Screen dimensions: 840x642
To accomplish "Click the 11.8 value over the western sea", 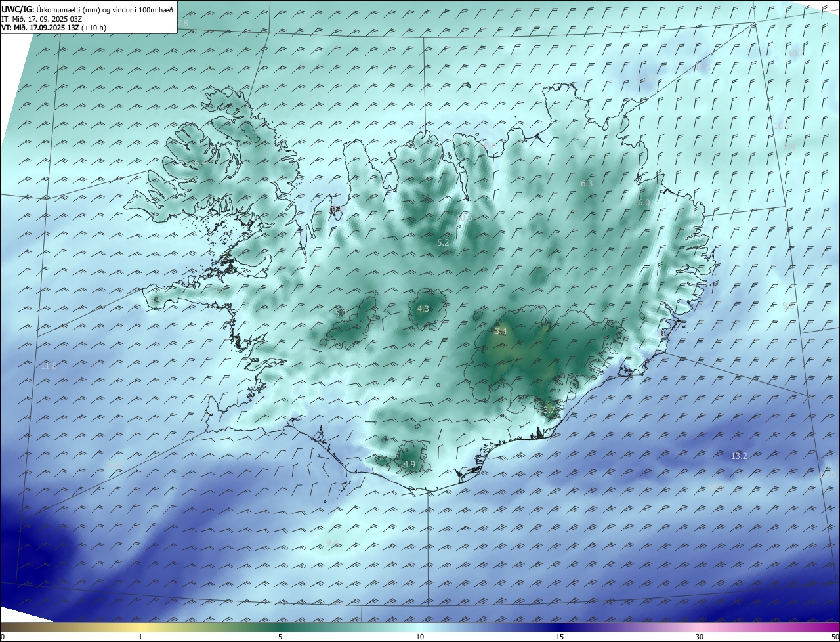I will (49, 366).
